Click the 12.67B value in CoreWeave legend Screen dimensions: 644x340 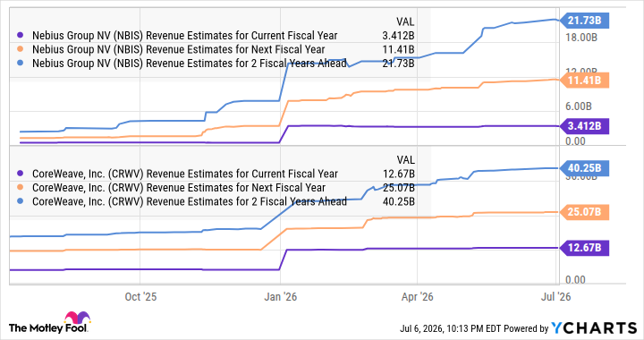click(x=398, y=174)
